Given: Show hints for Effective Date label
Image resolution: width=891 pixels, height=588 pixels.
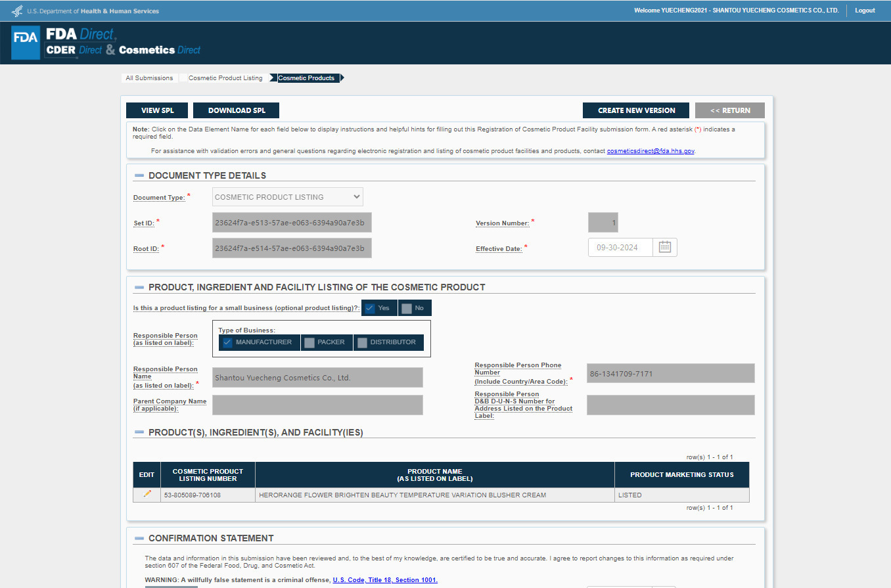Looking at the screenshot, I should (x=499, y=249).
